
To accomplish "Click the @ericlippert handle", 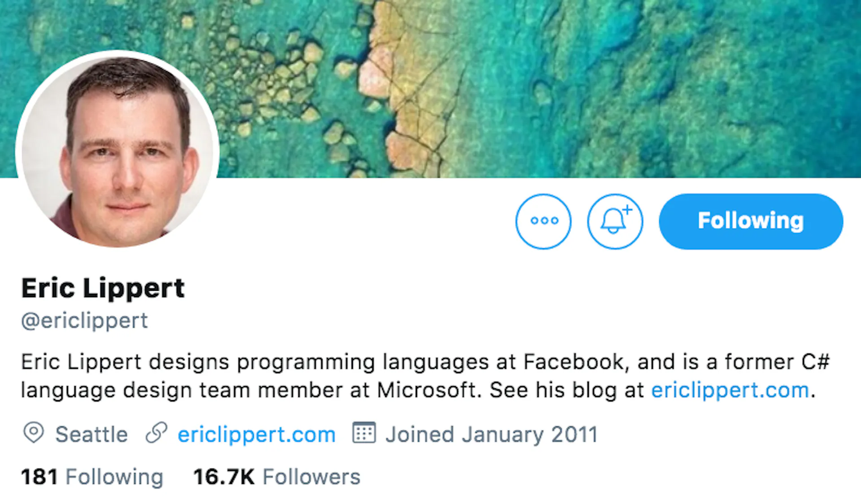I will click(84, 321).
